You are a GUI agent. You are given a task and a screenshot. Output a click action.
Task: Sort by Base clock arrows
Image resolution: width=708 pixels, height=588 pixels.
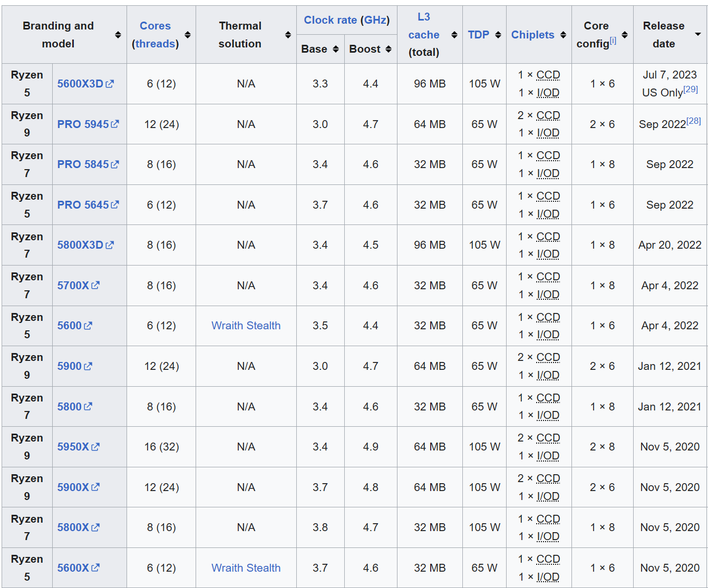coord(336,49)
